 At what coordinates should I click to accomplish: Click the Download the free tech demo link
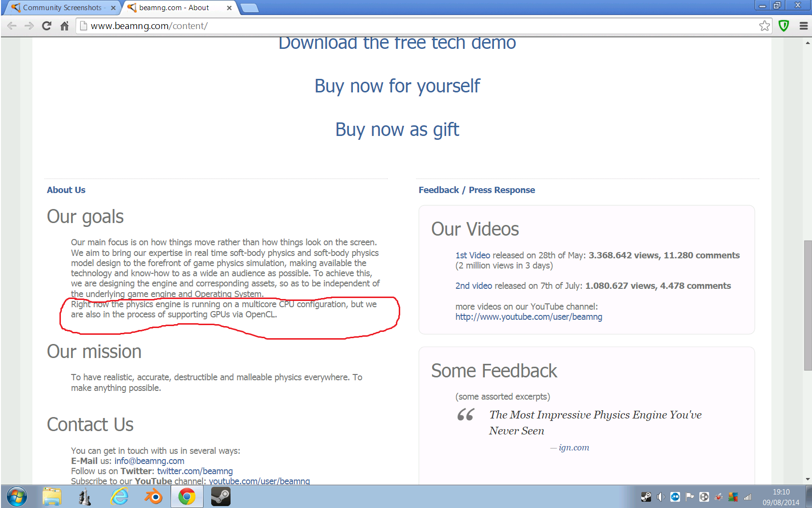[x=397, y=43]
